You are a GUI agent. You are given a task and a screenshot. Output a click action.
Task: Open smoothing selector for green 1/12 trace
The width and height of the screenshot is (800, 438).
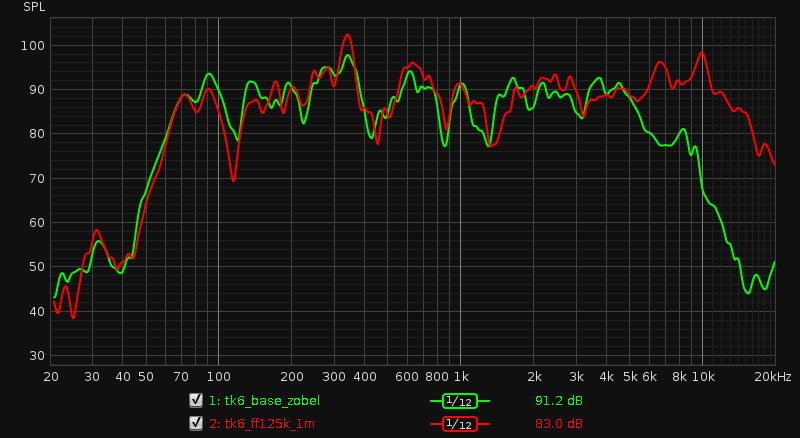460,401
